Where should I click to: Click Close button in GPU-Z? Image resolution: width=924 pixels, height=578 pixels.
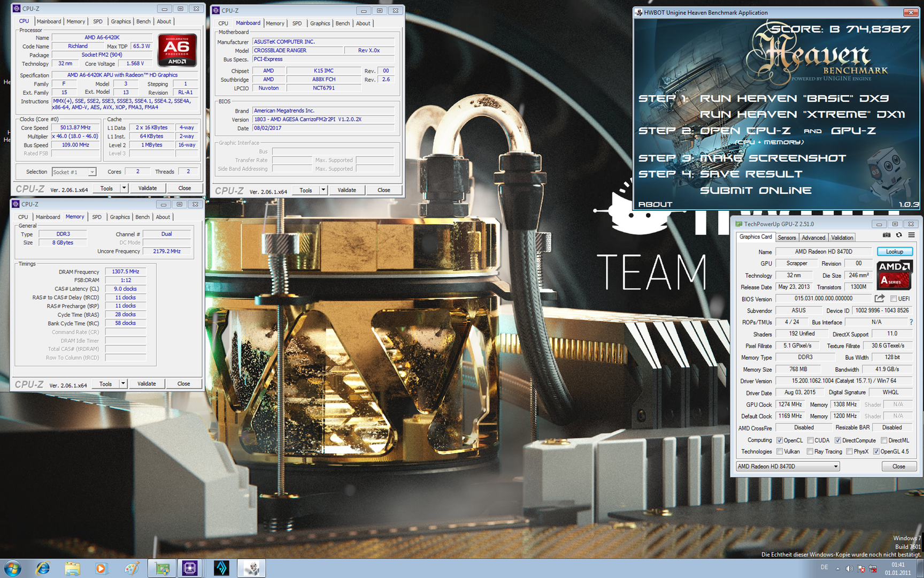(899, 466)
